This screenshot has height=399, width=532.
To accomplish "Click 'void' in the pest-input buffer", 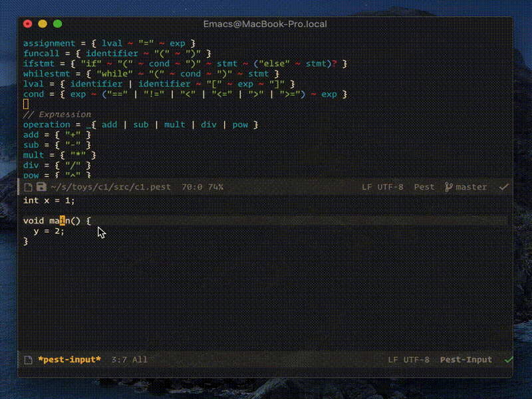I will click(33, 221).
